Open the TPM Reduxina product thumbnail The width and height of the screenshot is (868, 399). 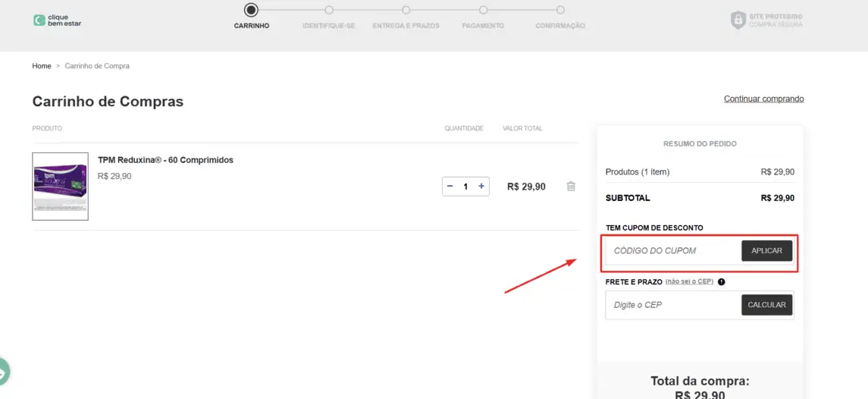click(x=61, y=186)
